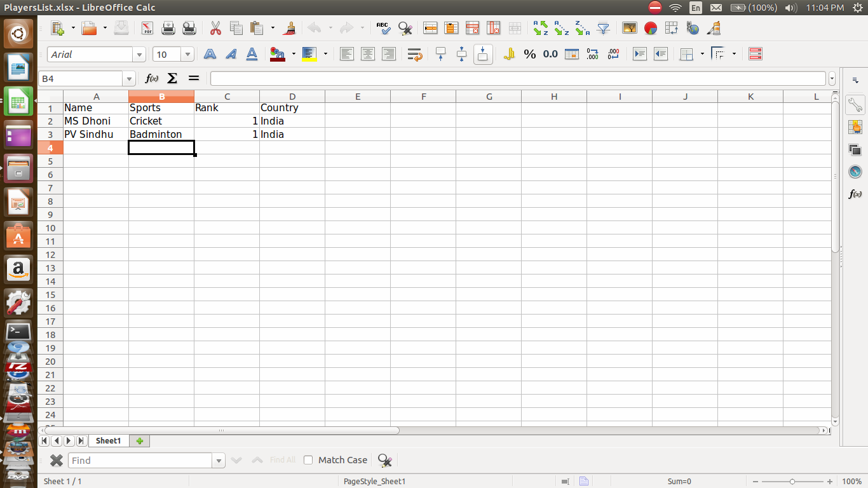Click the formula input line

pyautogui.click(x=519, y=79)
